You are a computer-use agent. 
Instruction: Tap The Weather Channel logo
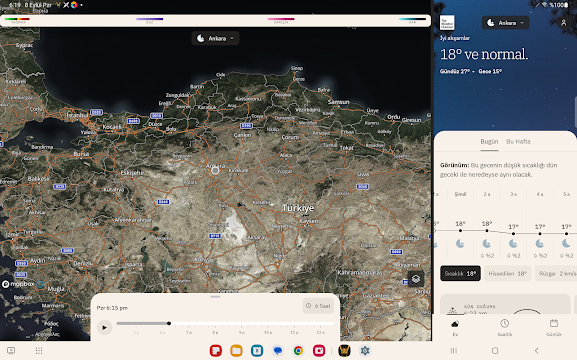coord(447,23)
